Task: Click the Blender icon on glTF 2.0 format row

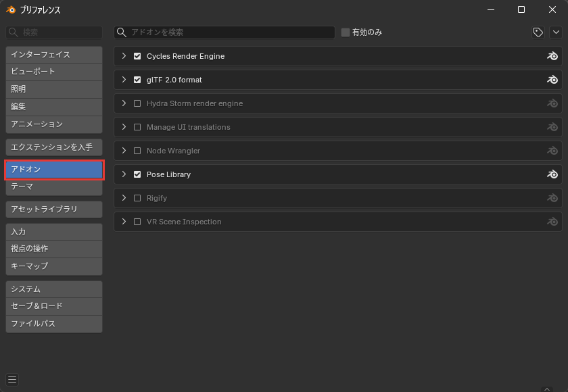Action: (552, 80)
